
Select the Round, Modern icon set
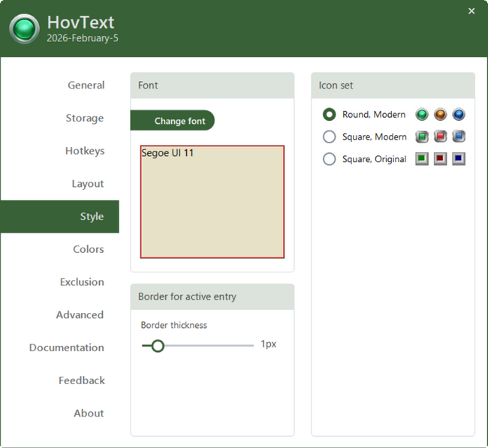[x=329, y=115]
